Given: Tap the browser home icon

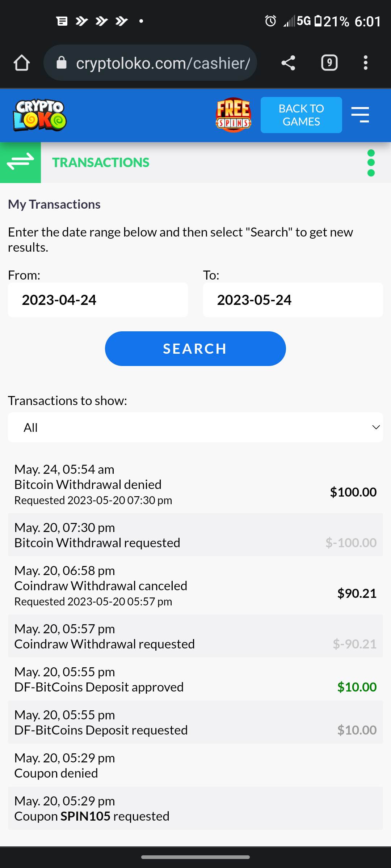Looking at the screenshot, I should 22,63.
